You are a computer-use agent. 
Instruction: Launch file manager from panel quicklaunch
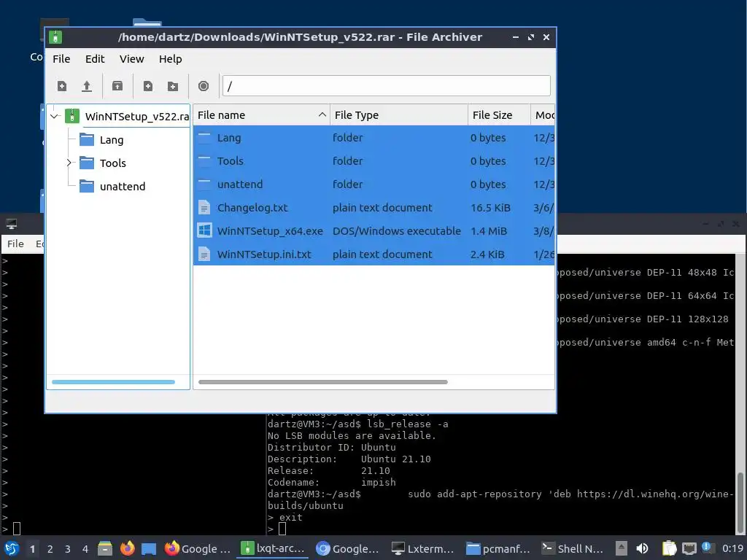[105, 548]
